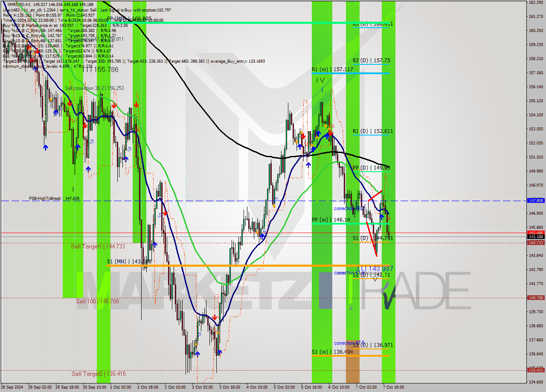Click the 'Sell Target1 | 144.733' label
Image resolution: width=546 pixels, height=392 pixels.
(x=98, y=246)
